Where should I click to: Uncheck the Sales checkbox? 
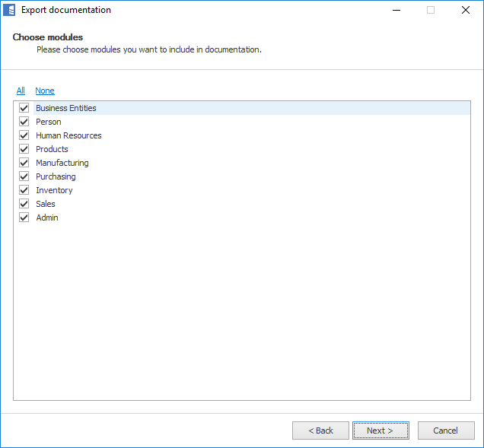pos(24,204)
